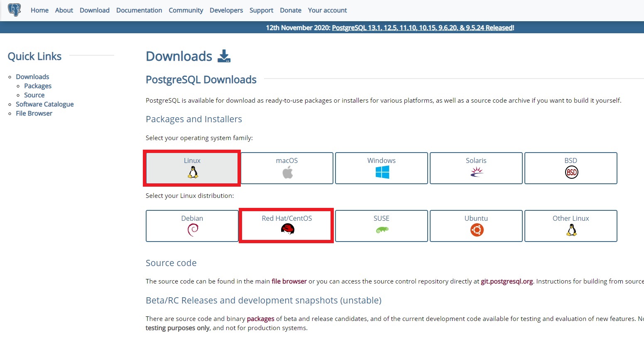This screenshot has height=338, width=644.
Task: Click the Windows logo icon
Action: click(382, 172)
